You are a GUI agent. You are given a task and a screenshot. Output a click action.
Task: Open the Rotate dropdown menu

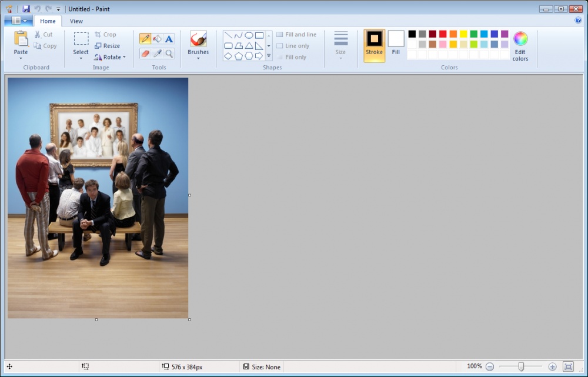pos(110,57)
